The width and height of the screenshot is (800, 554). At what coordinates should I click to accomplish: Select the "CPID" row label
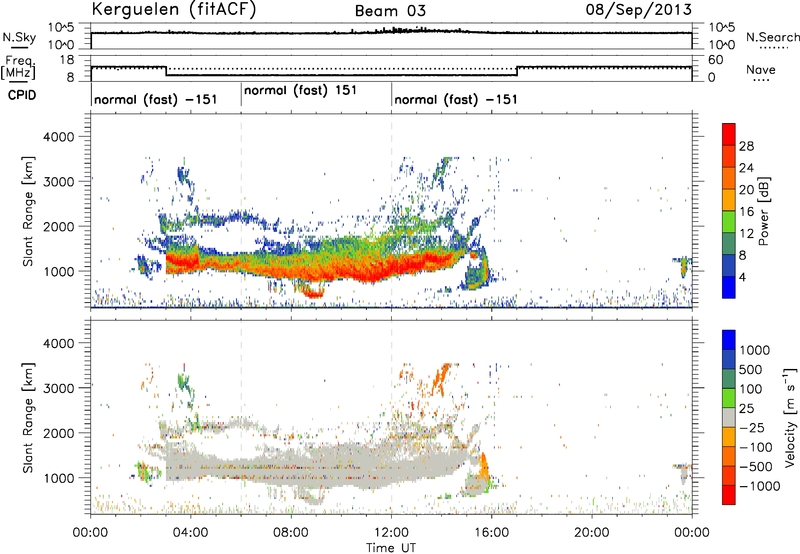[x=22, y=95]
